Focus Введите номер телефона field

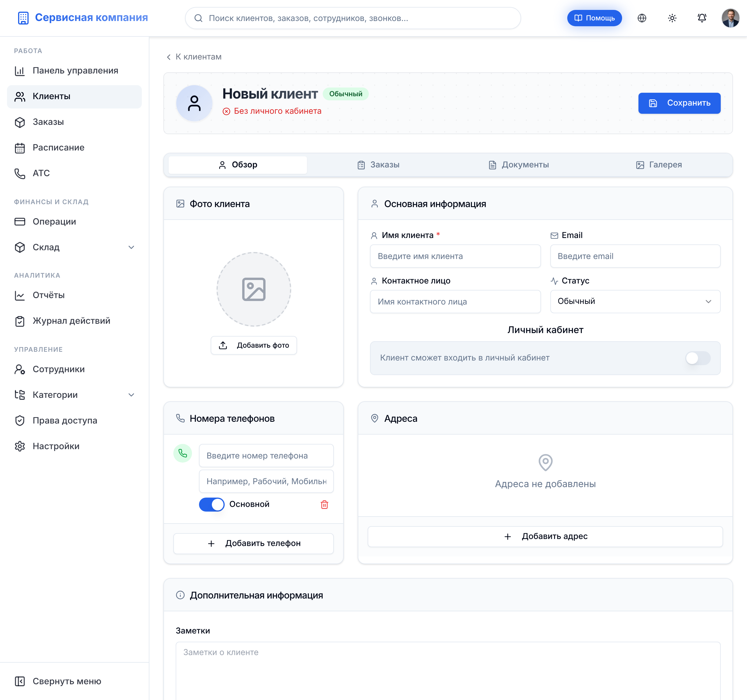pos(266,456)
